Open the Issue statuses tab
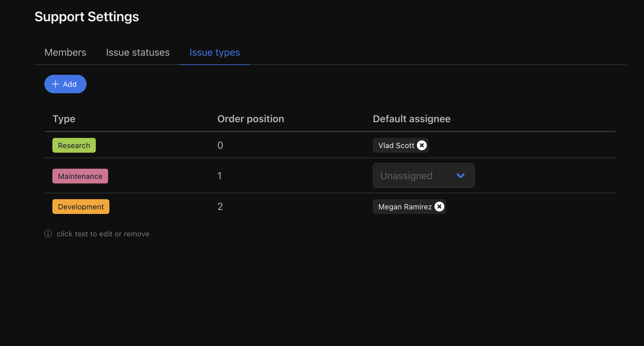This screenshot has height=346, width=644. point(138,52)
